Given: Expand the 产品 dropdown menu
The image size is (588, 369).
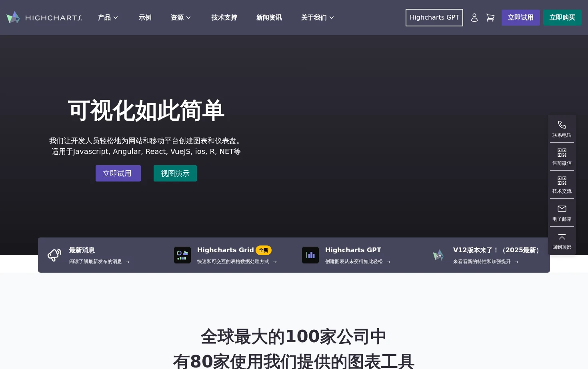Looking at the screenshot, I should coord(108,18).
